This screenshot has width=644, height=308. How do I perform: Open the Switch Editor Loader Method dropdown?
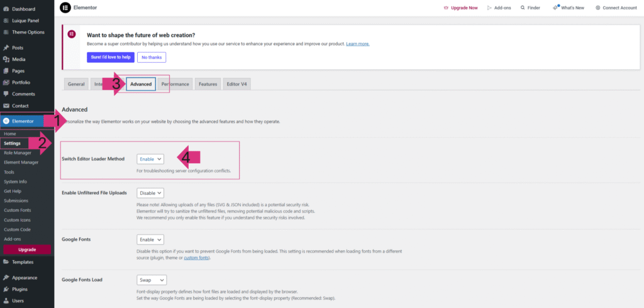click(x=150, y=159)
